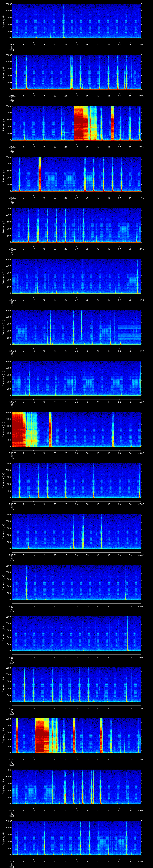
Task: Select the spectrogram panel beginning at 19:52:00
Action: (76, 786)
